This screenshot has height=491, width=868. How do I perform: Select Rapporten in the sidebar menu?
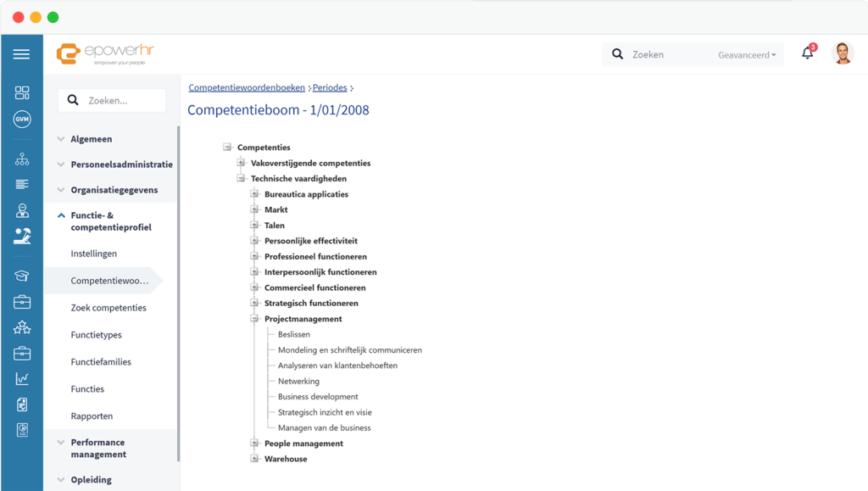coord(92,416)
